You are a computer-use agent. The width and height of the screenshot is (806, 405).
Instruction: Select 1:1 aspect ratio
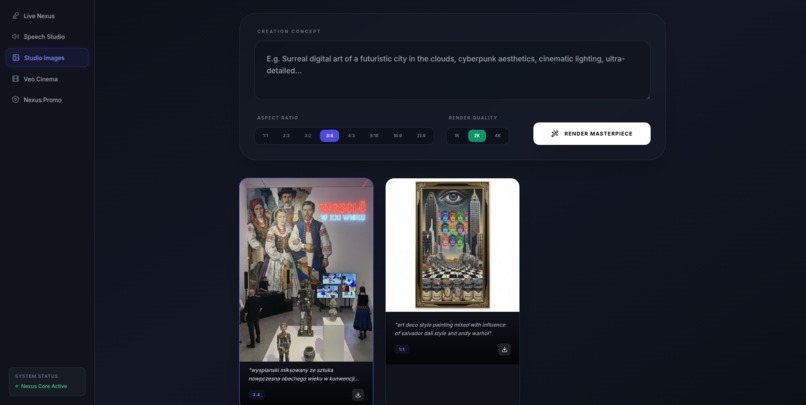pos(265,136)
